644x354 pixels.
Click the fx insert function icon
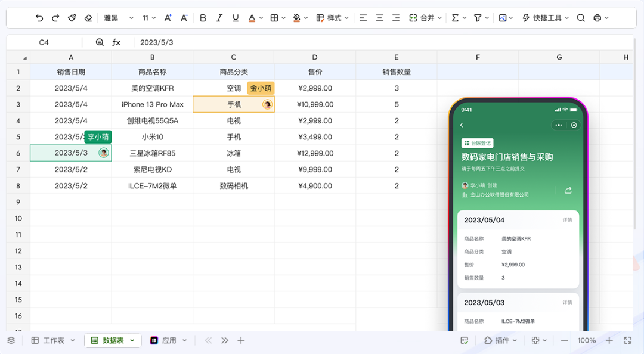[x=116, y=42]
